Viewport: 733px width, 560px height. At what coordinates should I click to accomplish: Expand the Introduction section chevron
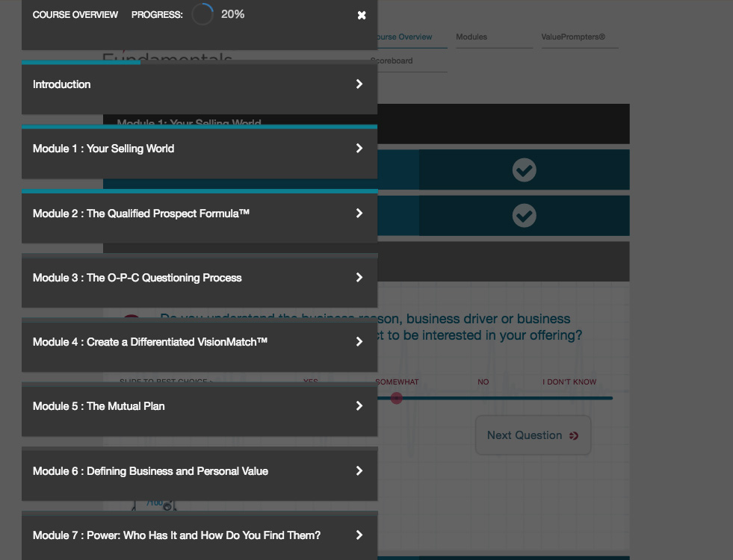(359, 84)
